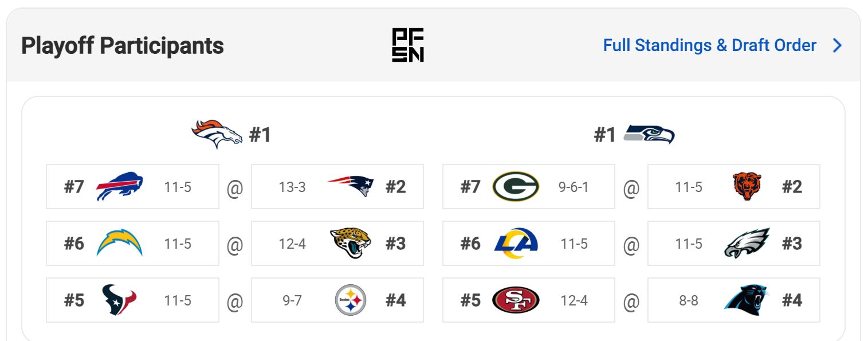Image resolution: width=868 pixels, height=341 pixels.
Task: Select the Buffalo Bills logo
Action: [x=120, y=186]
